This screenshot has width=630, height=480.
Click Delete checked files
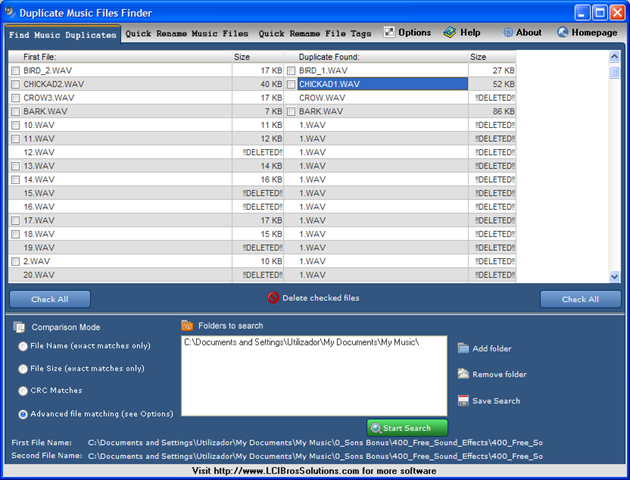click(x=313, y=298)
